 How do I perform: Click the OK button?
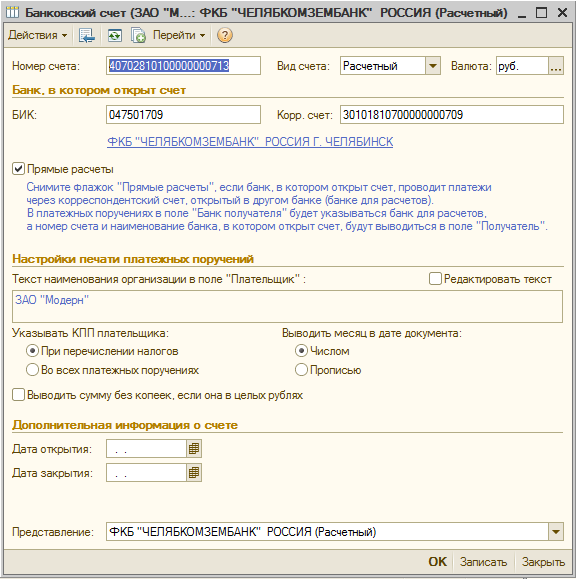pos(438,562)
